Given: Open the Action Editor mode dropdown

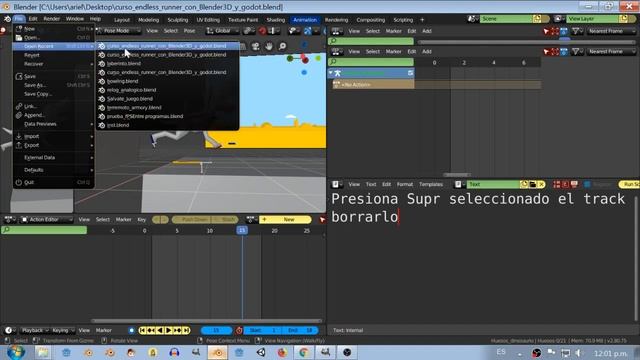Looking at the screenshot, I should 47,220.
